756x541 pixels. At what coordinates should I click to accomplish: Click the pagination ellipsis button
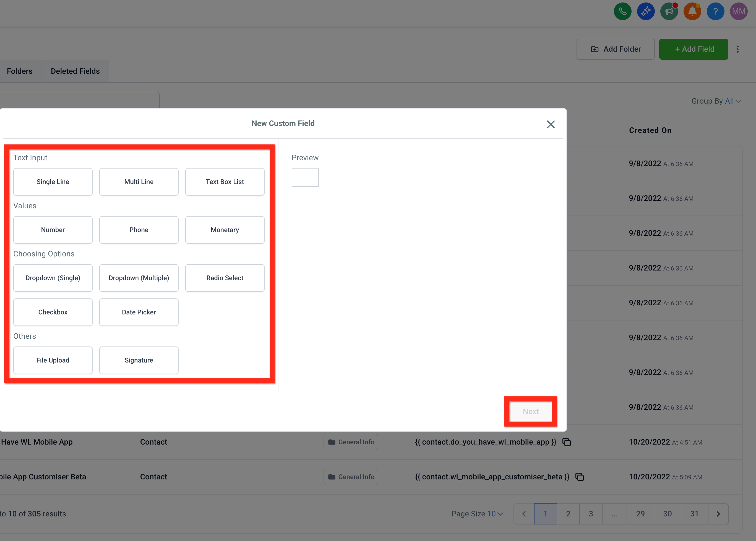[x=615, y=514]
